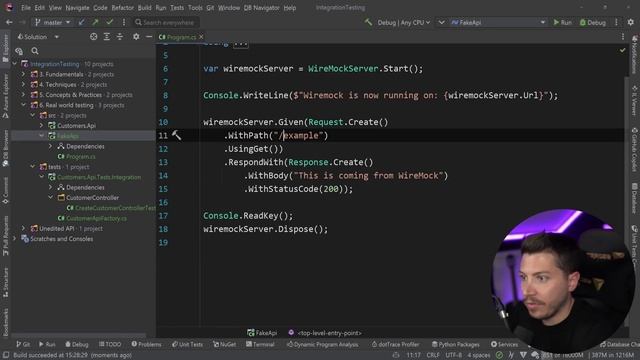This screenshot has width=640, height=360.
Task: Open the NuGet tool window
Action: (224, 344)
